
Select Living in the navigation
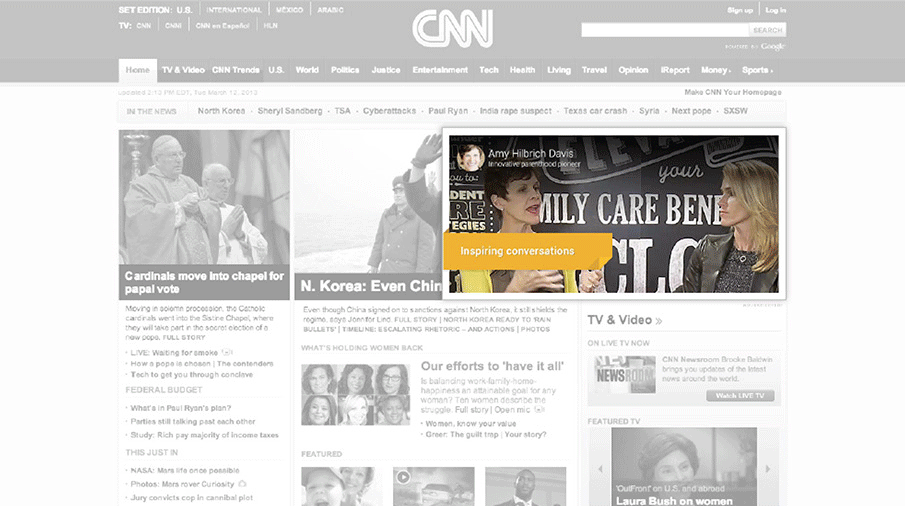click(x=559, y=70)
